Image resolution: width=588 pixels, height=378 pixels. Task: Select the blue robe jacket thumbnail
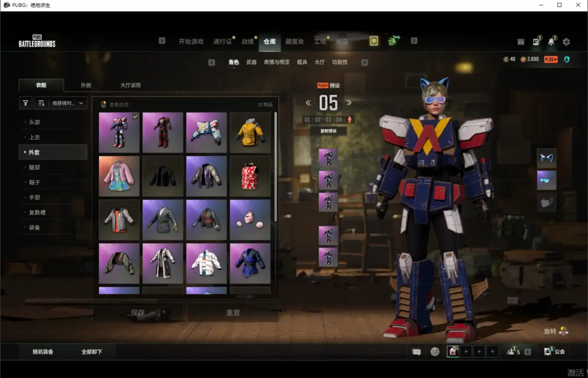(x=250, y=263)
